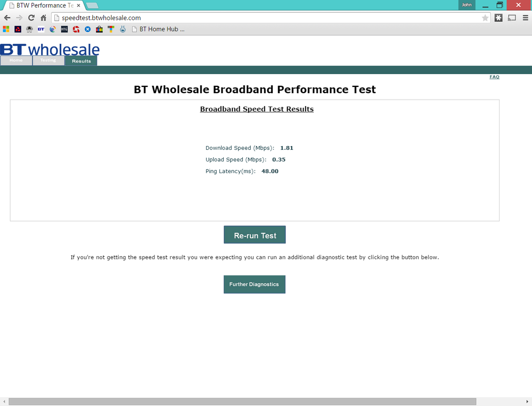Open the puzzle-piece extension icon

point(498,18)
